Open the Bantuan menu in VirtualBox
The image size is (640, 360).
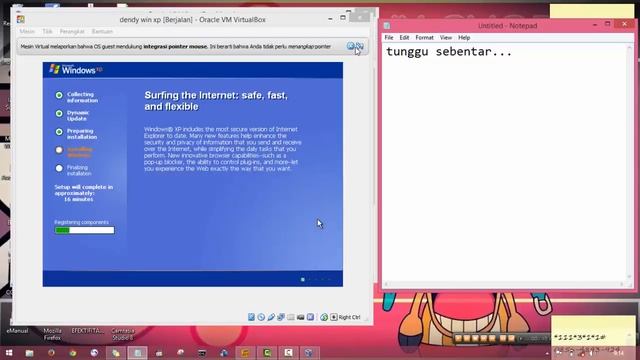tap(102, 31)
